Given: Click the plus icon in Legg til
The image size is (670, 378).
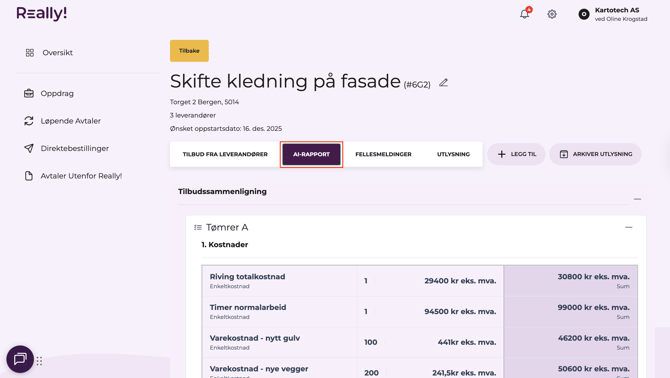Looking at the screenshot, I should (502, 154).
